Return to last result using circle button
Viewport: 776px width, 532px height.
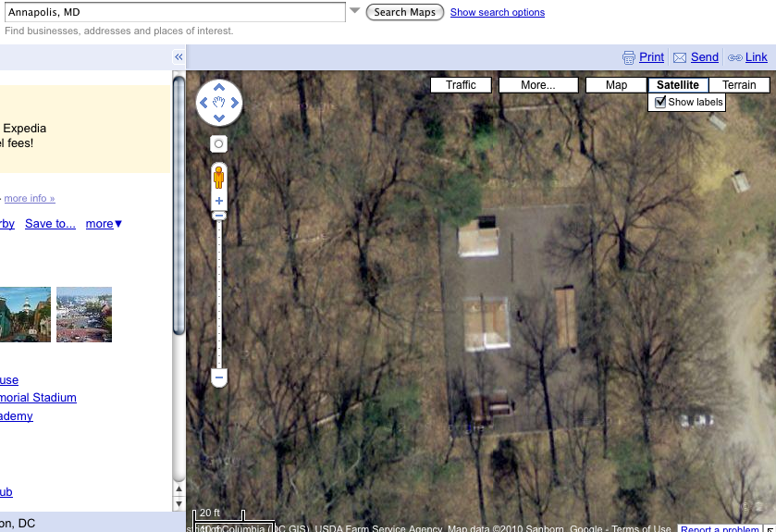219,144
